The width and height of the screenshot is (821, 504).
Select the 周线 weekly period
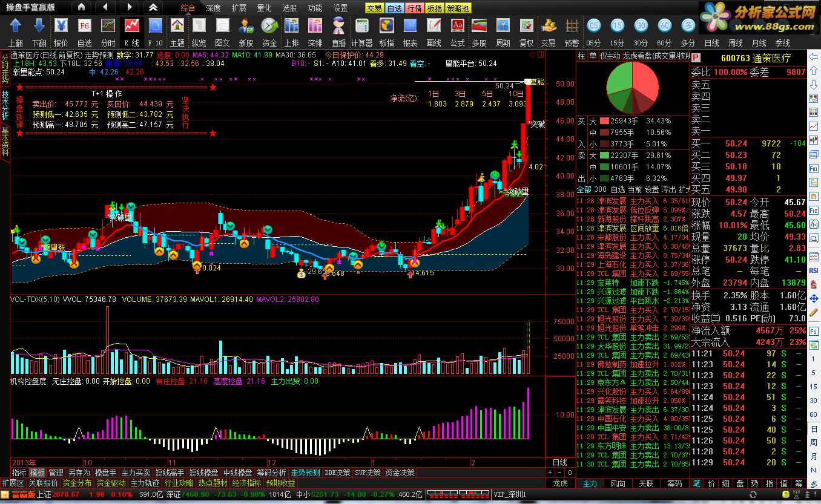coord(735,43)
